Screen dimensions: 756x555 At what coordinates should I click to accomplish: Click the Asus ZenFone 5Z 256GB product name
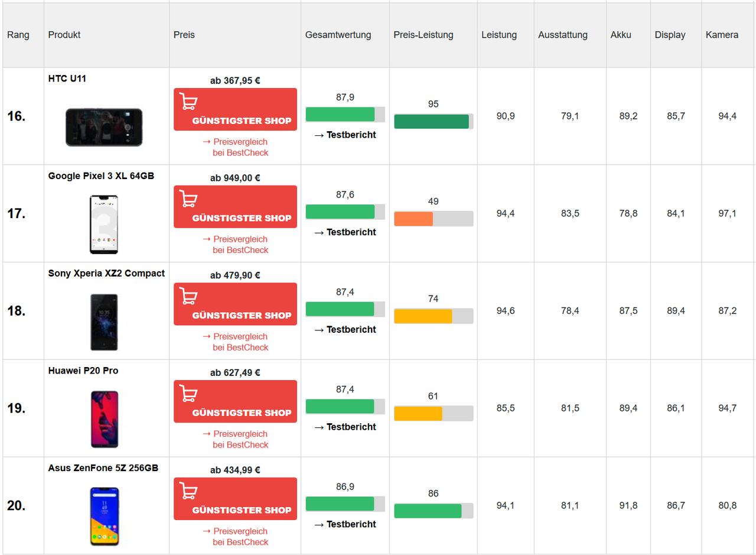pyautogui.click(x=103, y=468)
